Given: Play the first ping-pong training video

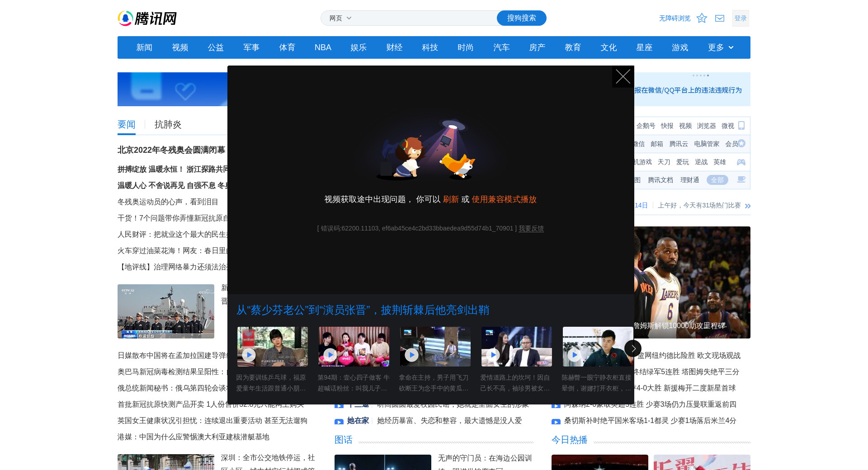Looking at the screenshot, I should pos(272,347).
